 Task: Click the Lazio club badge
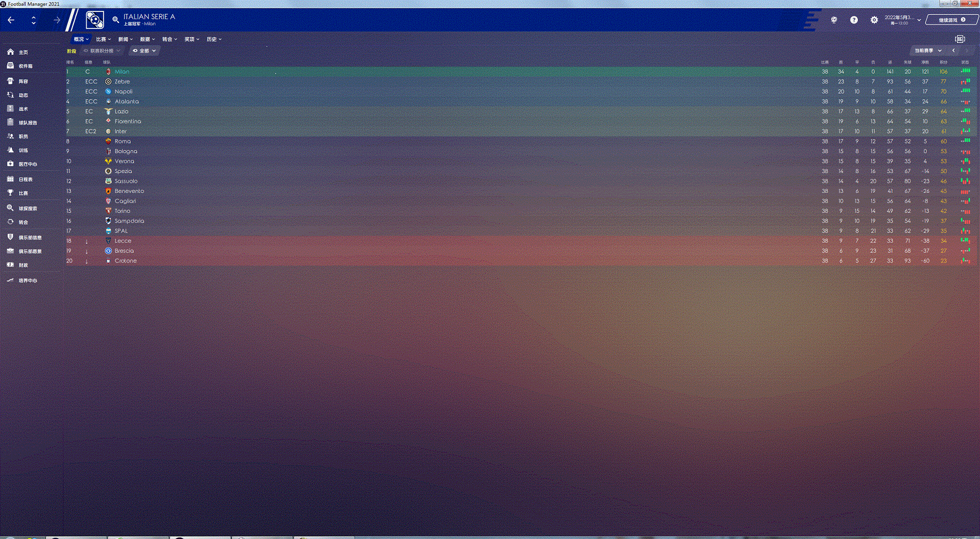108,111
